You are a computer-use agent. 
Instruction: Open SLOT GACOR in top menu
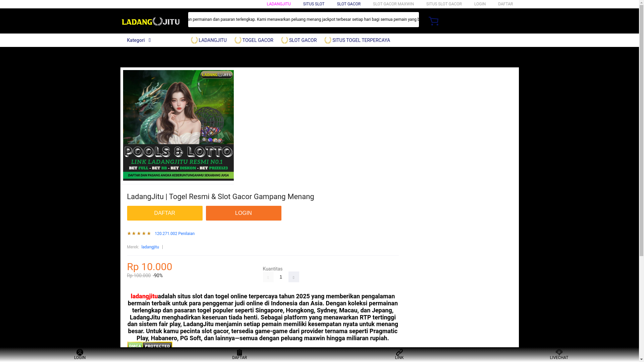coord(348,4)
